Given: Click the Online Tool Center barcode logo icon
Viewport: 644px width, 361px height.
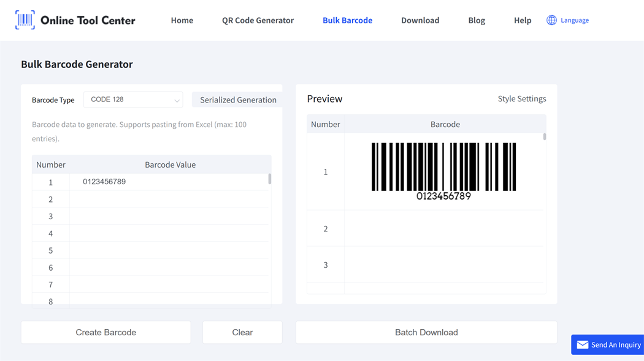Looking at the screenshot, I should pos(25,19).
